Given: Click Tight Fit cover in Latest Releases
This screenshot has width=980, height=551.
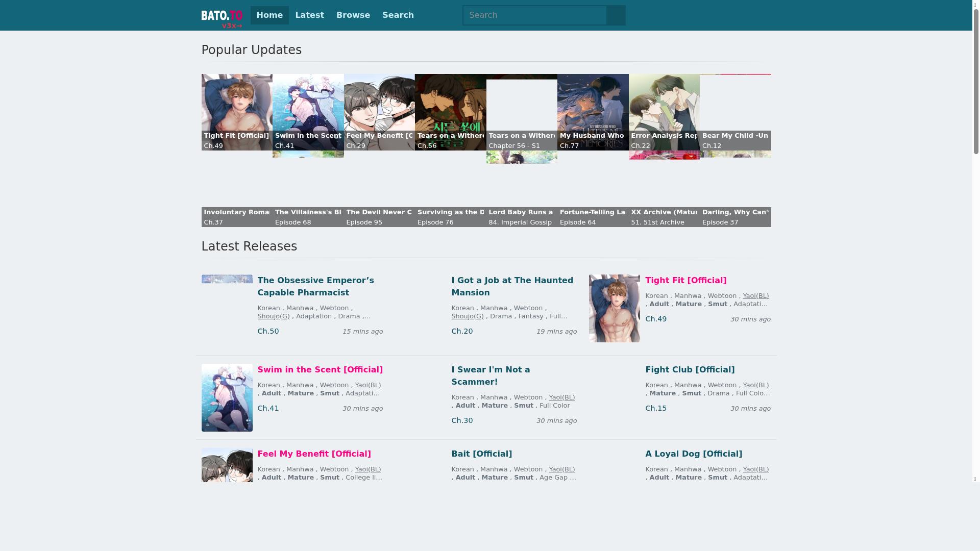Looking at the screenshot, I should [x=614, y=308].
